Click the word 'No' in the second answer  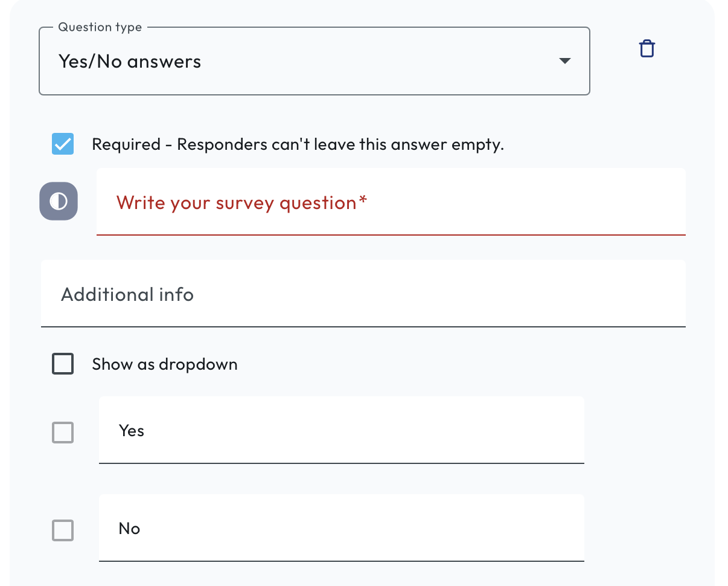129,529
